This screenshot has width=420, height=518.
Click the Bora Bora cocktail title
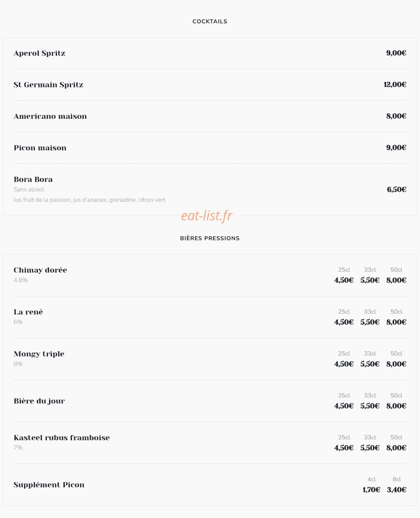point(33,179)
